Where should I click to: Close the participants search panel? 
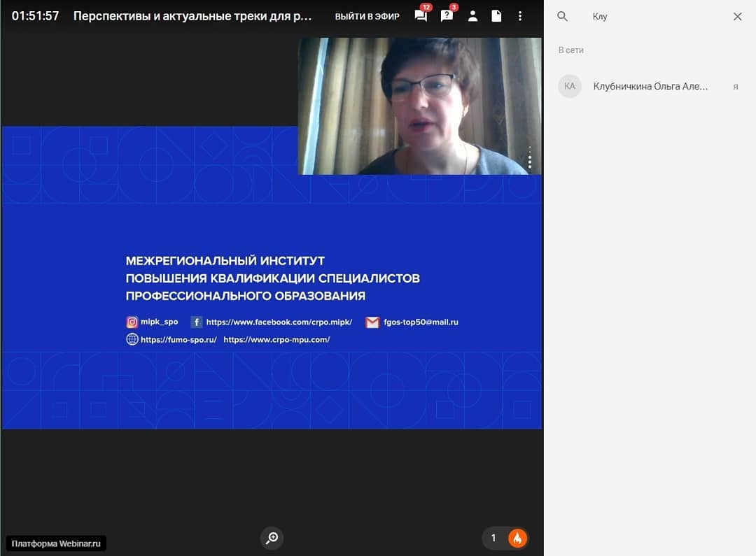737,16
